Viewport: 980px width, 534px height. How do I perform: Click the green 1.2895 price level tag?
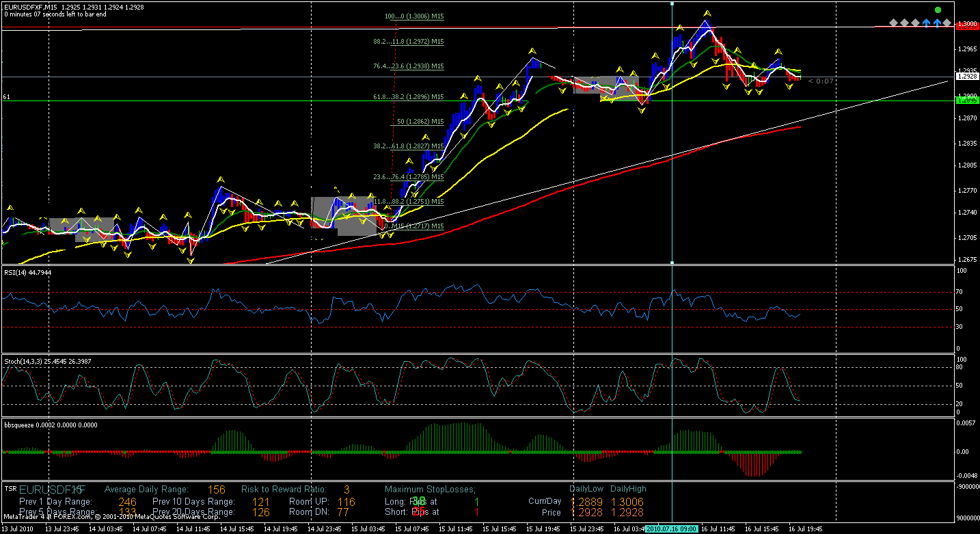point(968,101)
